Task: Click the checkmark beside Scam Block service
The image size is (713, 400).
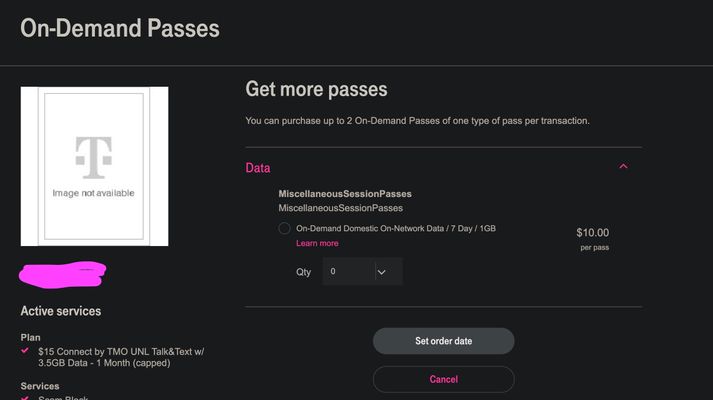Action: 25,398
